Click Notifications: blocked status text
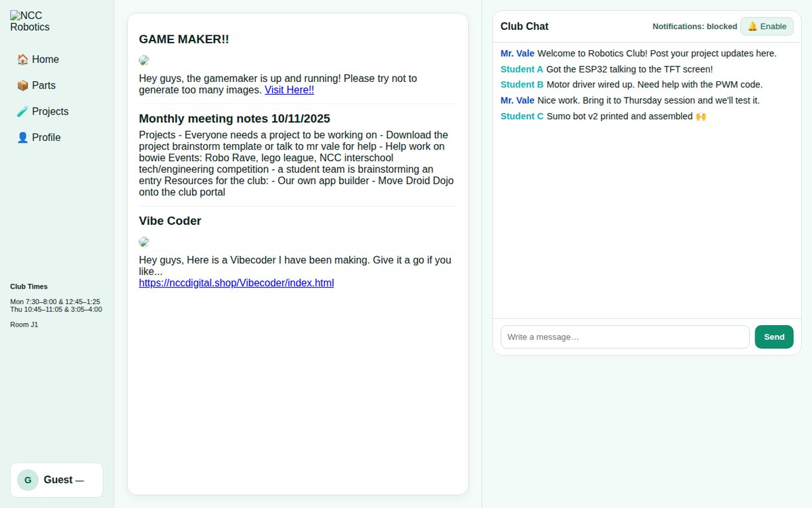 [695, 26]
